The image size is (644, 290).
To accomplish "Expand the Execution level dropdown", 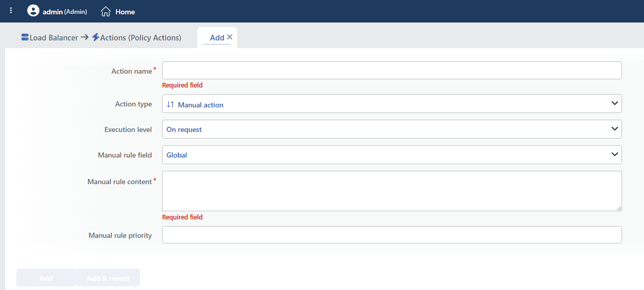I will pyautogui.click(x=392, y=129).
